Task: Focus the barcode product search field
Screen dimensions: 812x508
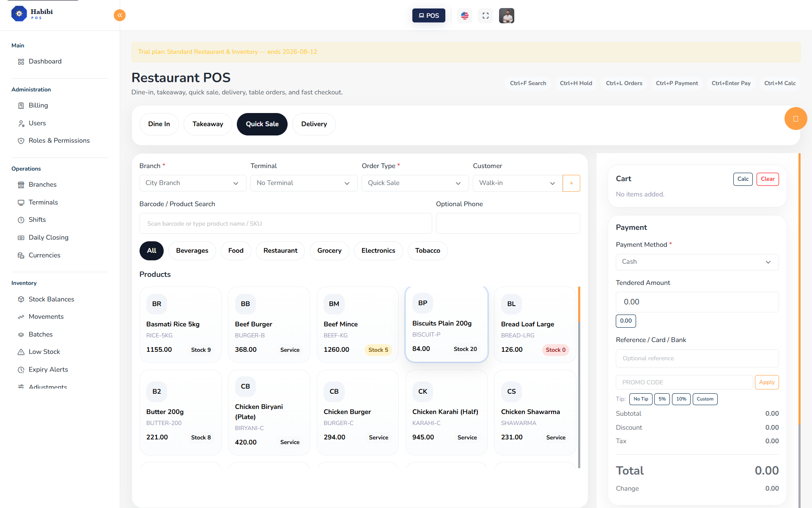Action: [285, 224]
